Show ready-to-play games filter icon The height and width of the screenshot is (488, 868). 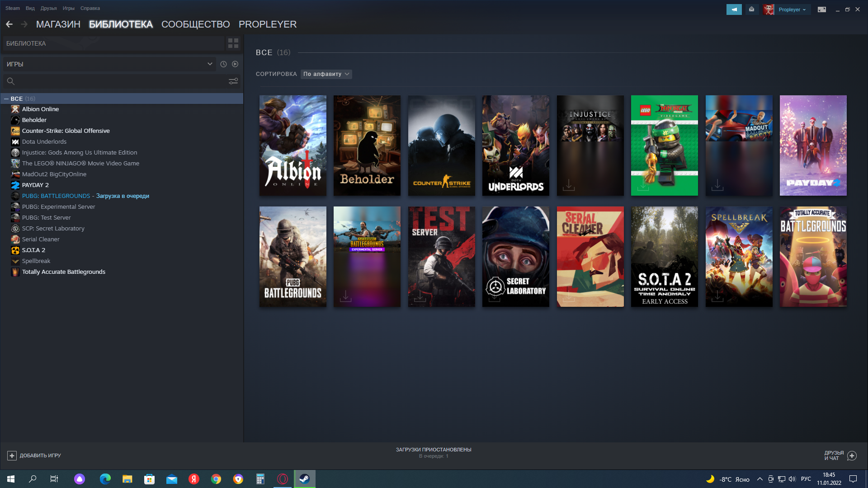235,64
